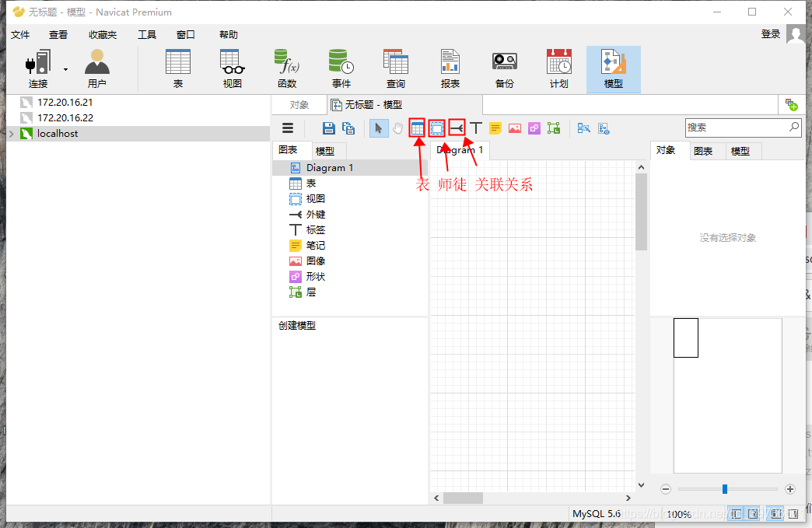The height and width of the screenshot is (528, 812).
Task: Select the foreign key relation tool in toolbar
Action: [x=457, y=128]
